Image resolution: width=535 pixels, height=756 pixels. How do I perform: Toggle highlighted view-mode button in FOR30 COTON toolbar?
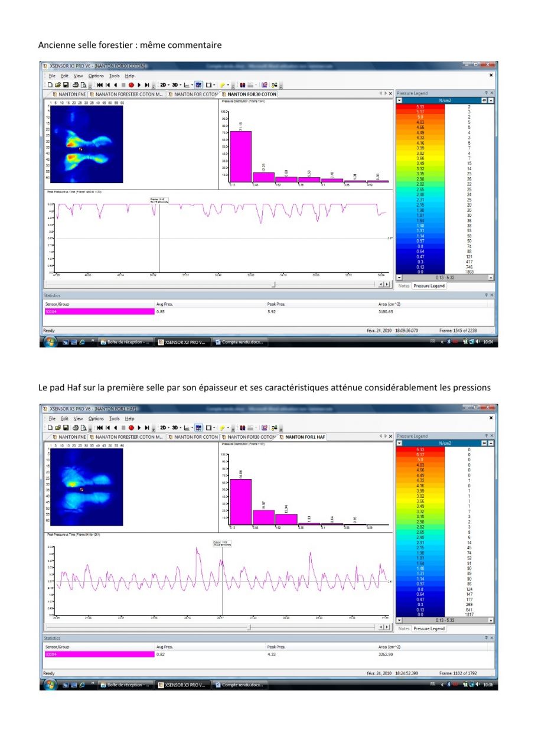click(198, 84)
